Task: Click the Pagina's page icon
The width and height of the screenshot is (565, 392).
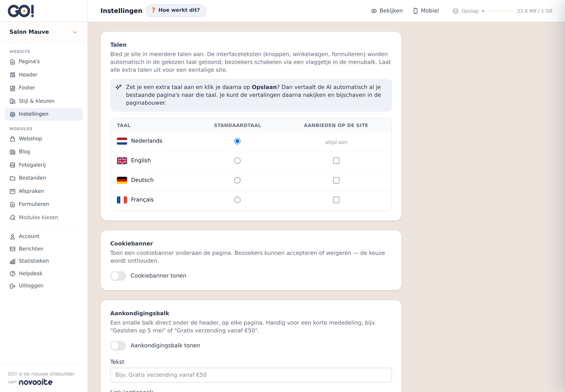Action: pos(12,62)
